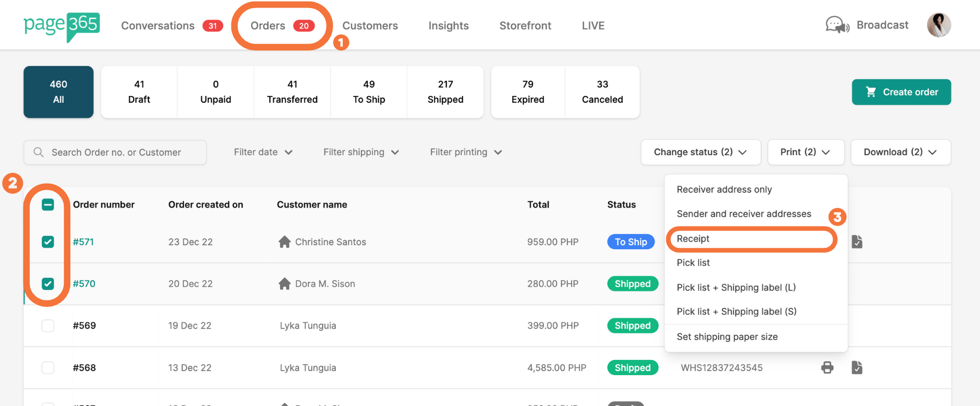Select Pick list from the Print menu

tap(693, 262)
